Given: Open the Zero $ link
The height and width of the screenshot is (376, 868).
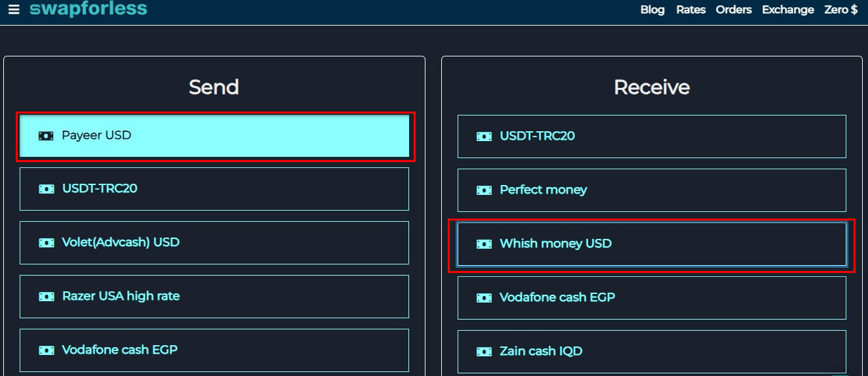Looking at the screenshot, I should point(841,10).
